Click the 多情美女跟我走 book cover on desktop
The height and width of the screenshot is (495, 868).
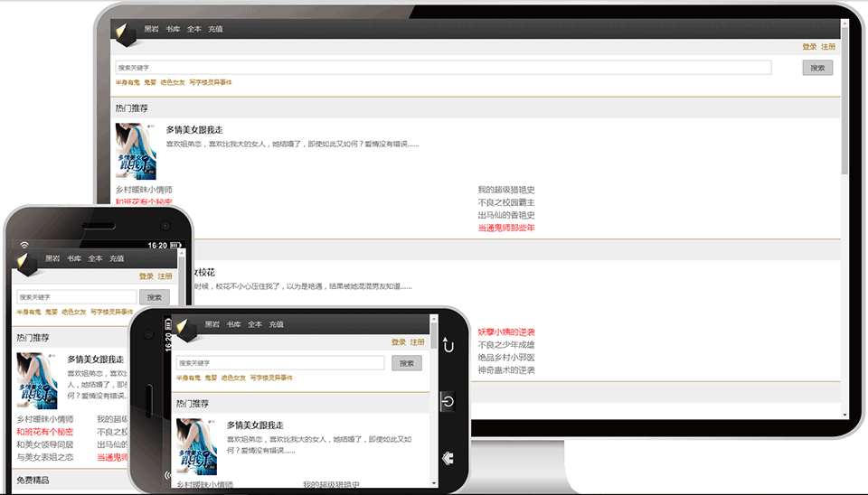[x=136, y=151]
